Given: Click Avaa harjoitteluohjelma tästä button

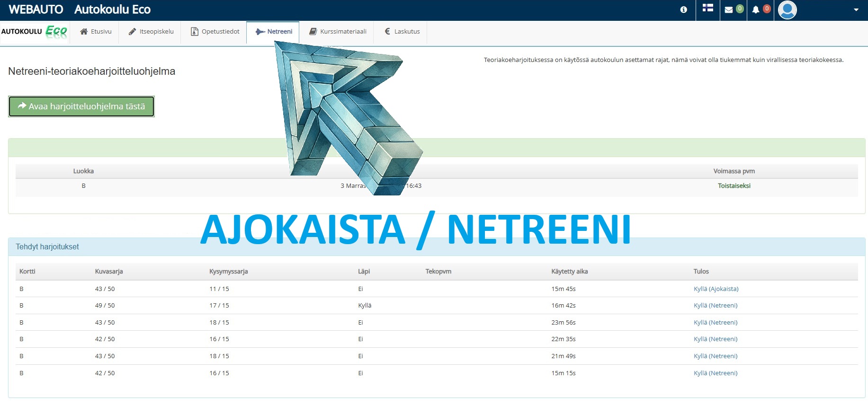Looking at the screenshot, I should tap(81, 106).
